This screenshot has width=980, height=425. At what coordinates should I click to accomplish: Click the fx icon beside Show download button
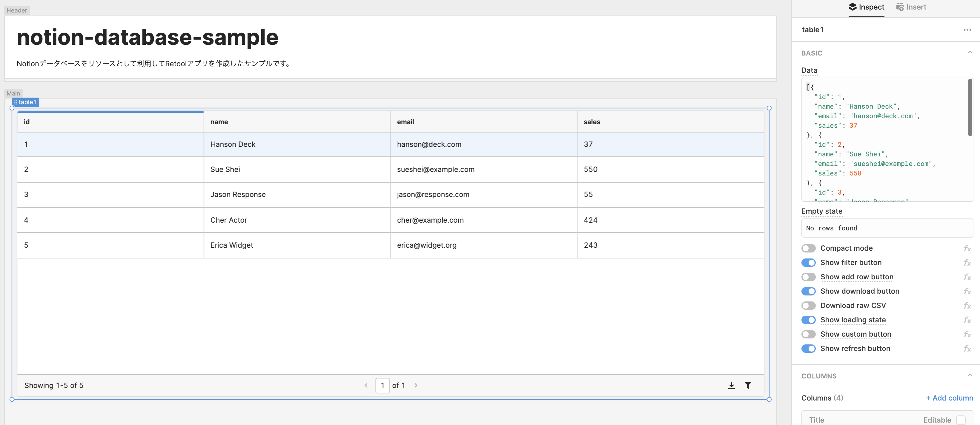tap(967, 291)
